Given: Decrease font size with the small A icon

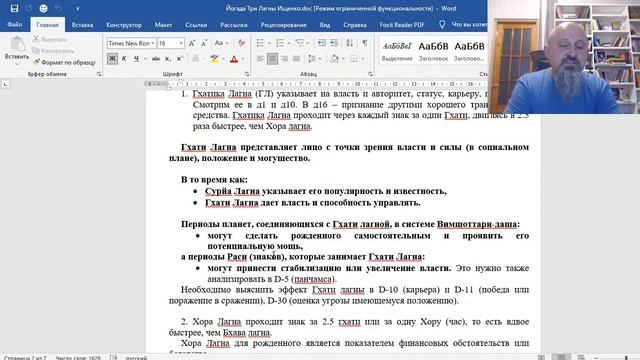Looking at the screenshot, I should pyautogui.click(x=204, y=43).
